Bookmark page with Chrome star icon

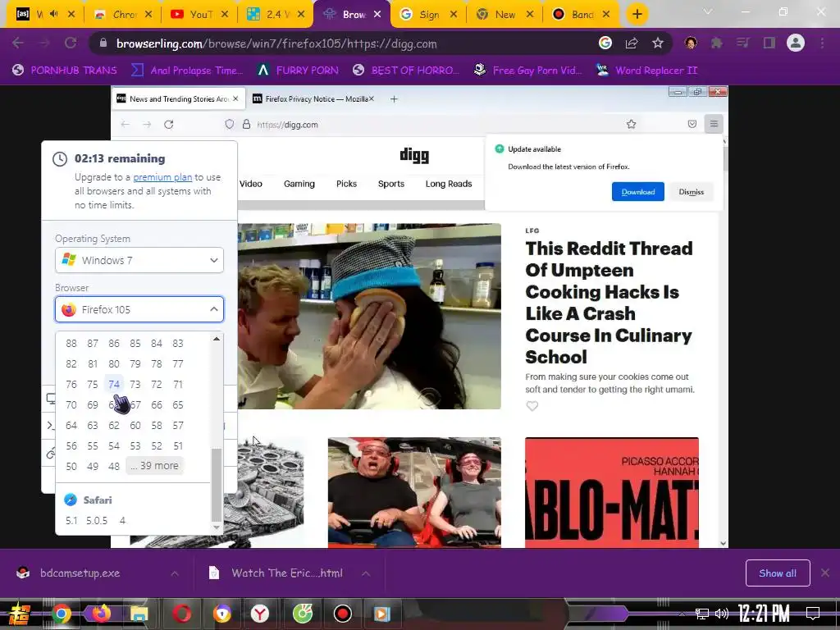[x=658, y=43]
